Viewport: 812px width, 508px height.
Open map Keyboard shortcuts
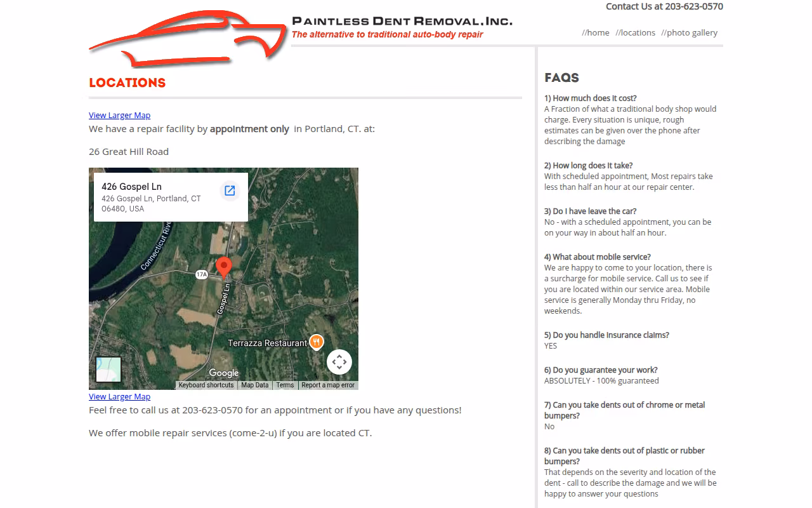tap(206, 385)
